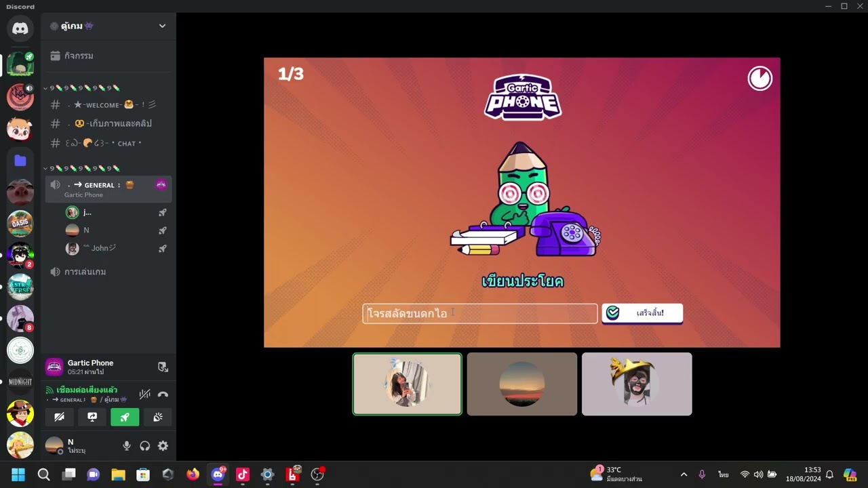Screen dimensions: 868x488
Task: Open Discord home direct messages
Action: click(x=20, y=28)
